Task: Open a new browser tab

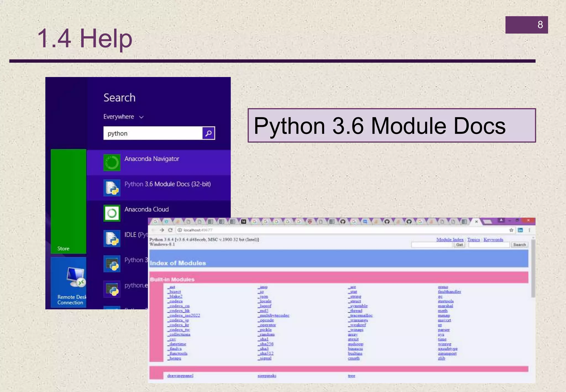Action: [488, 221]
